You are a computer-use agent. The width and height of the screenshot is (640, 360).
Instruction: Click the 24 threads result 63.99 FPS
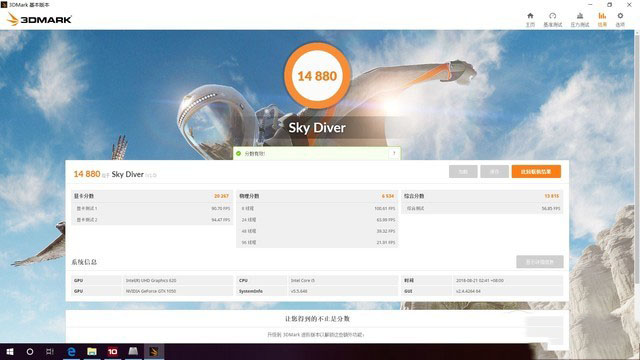386,220
